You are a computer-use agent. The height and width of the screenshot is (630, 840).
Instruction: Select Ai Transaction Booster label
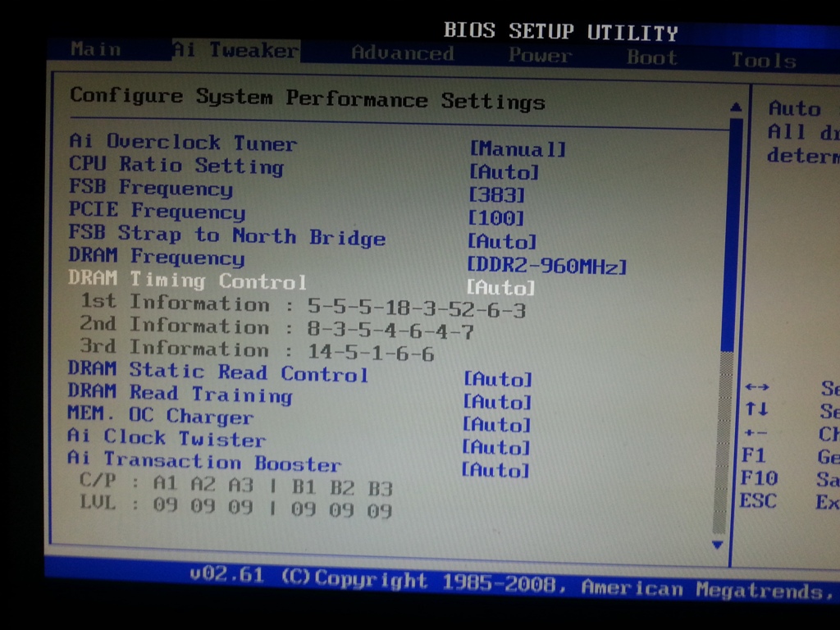point(204,461)
